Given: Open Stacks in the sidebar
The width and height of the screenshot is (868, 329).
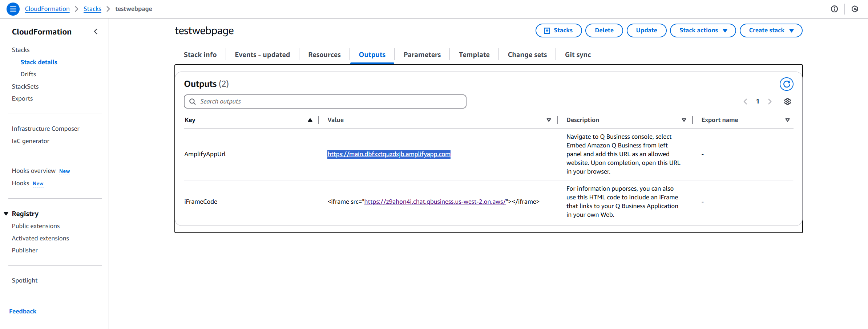Looking at the screenshot, I should 21,50.
